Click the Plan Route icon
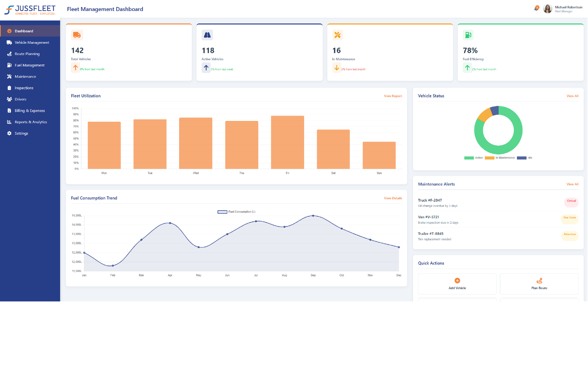 point(539,281)
